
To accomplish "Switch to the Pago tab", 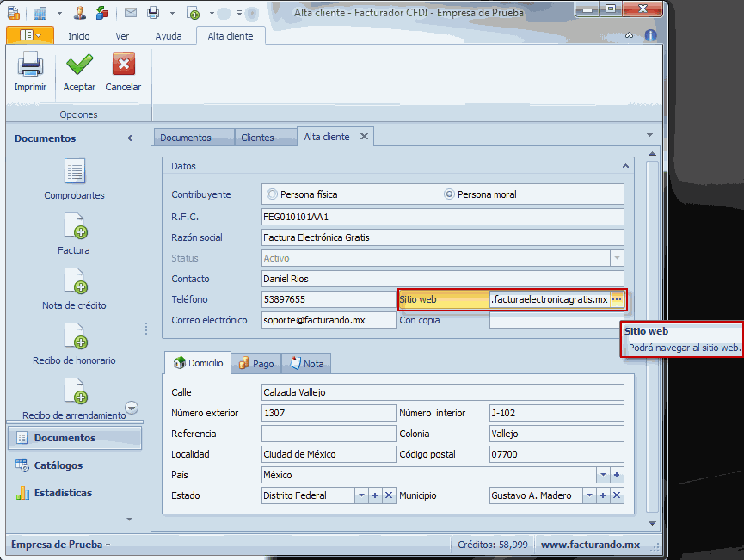I will pyautogui.click(x=255, y=364).
